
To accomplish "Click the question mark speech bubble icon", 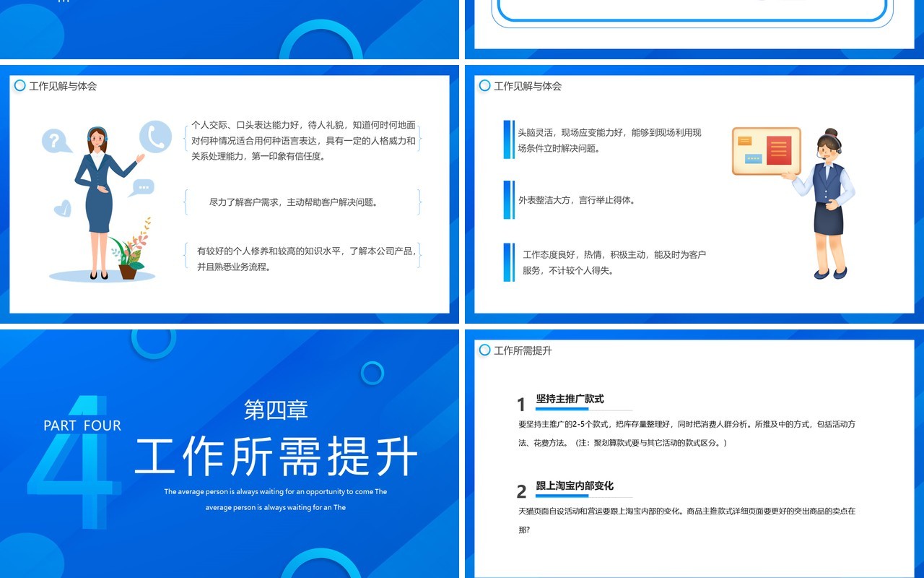I will 56,141.
